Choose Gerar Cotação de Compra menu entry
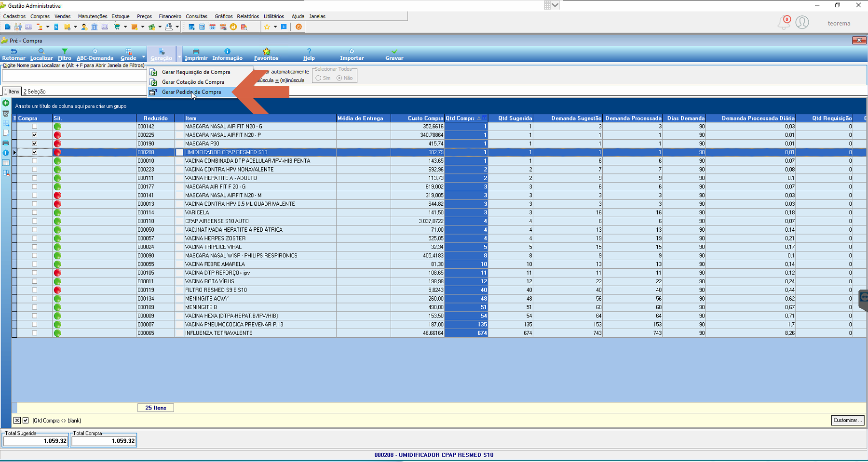 pos(193,82)
